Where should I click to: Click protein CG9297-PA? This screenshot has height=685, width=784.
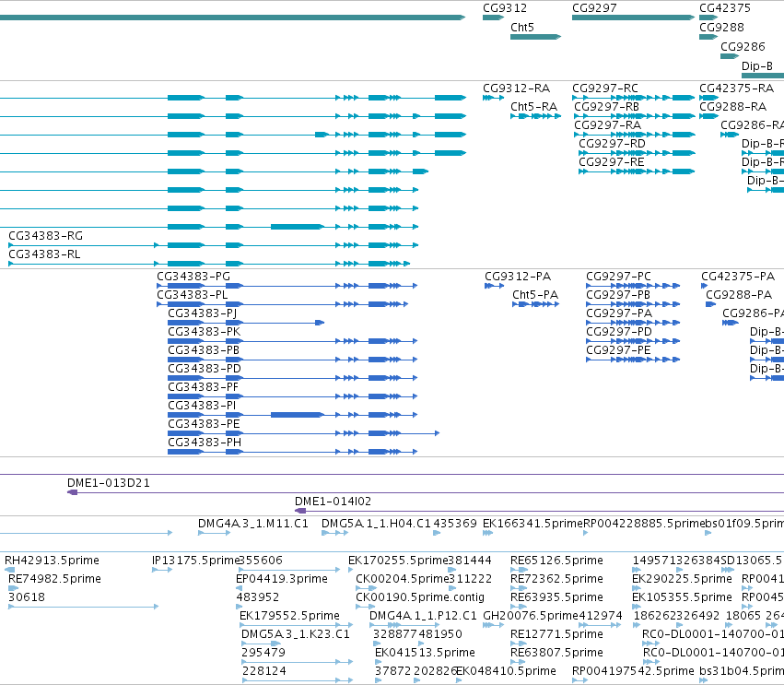(x=633, y=323)
